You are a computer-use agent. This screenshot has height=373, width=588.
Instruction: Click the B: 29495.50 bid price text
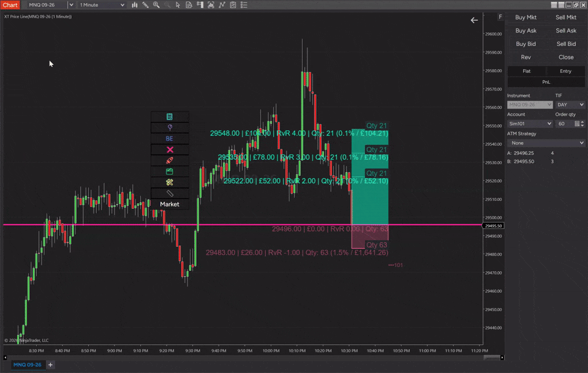tap(521, 162)
